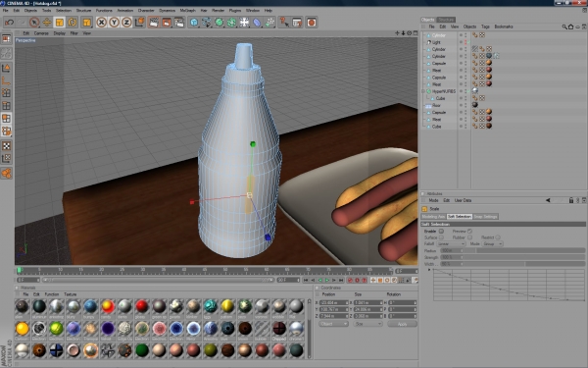Toggle the X axis lock button
Image resolution: width=588 pixels, height=368 pixels.
click(101, 23)
